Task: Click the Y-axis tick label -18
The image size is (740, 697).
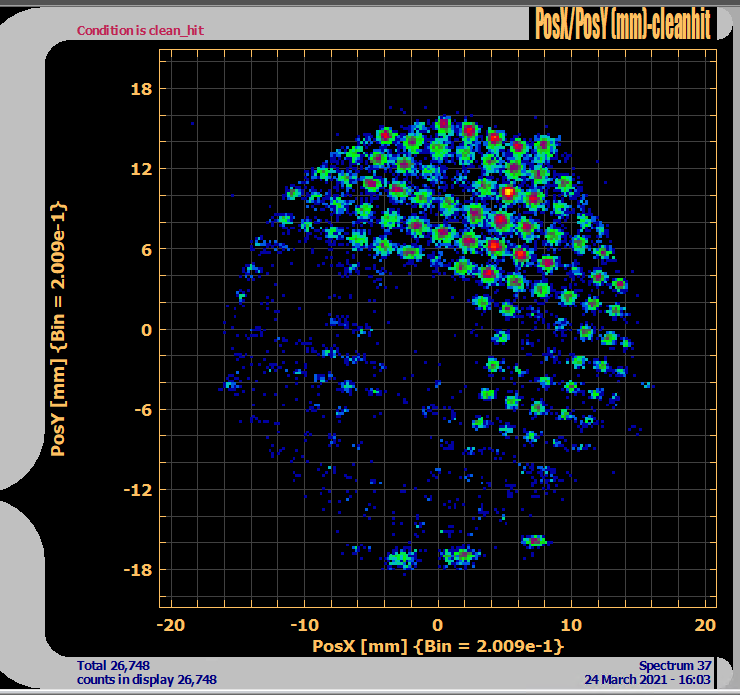Action: coord(138,570)
